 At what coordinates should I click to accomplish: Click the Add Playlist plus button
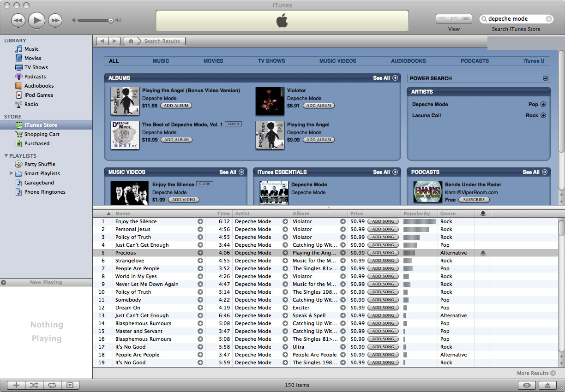pos(16,385)
